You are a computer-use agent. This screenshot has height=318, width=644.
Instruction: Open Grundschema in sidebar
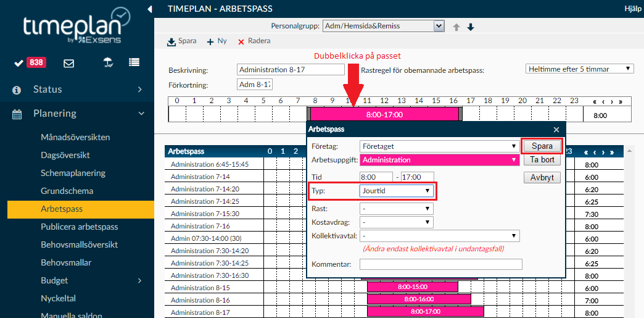click(67, 191)
